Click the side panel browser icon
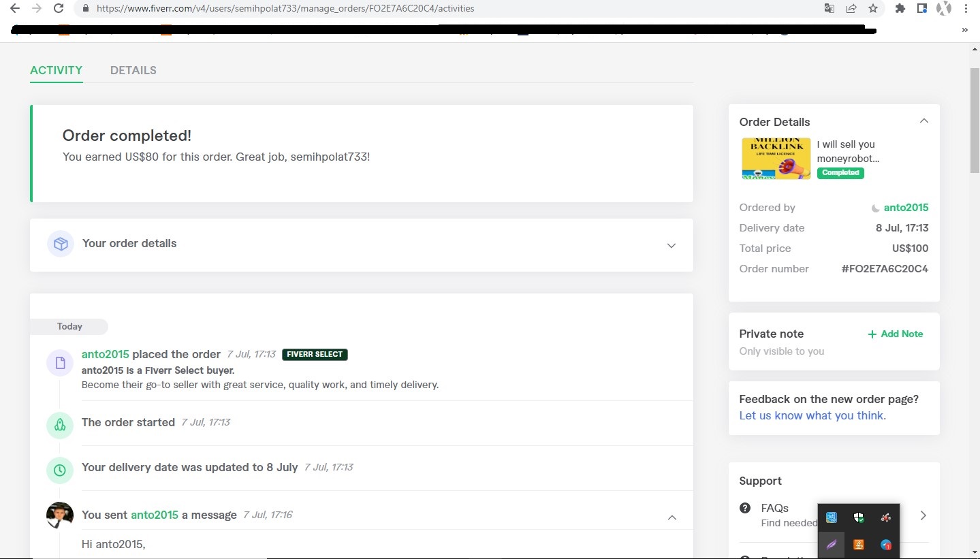The width and height of the screenshot is (980, 559). [x=922, y=9]
